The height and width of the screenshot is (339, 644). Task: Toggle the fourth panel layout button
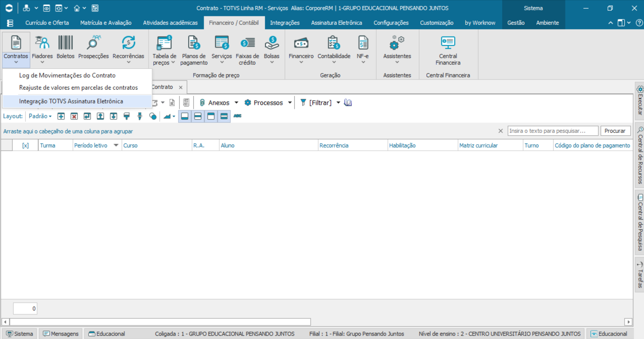(x=224, y=116)
